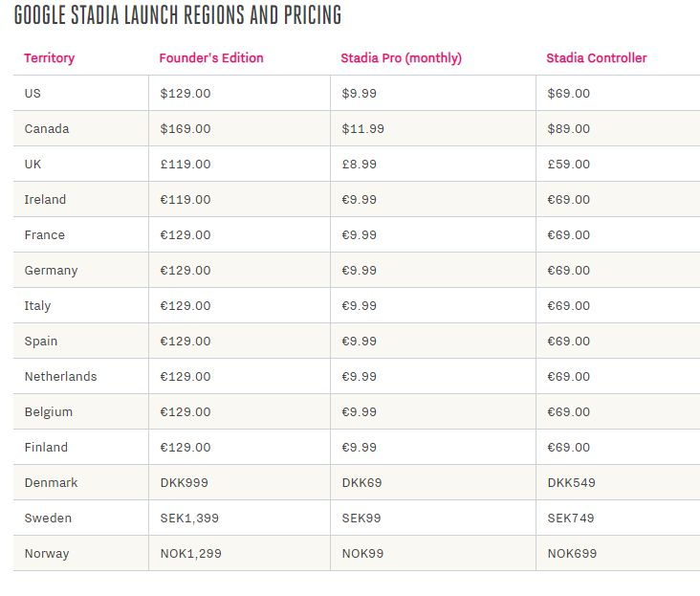
Task: Select the Netherlands territory cell
Action: pos(60,377)
